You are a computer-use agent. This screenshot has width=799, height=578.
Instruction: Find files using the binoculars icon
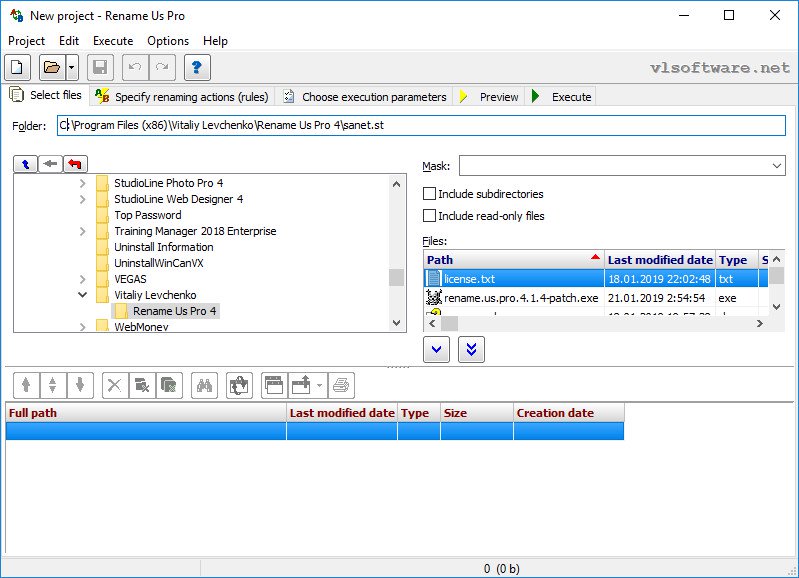pos(204,385)
